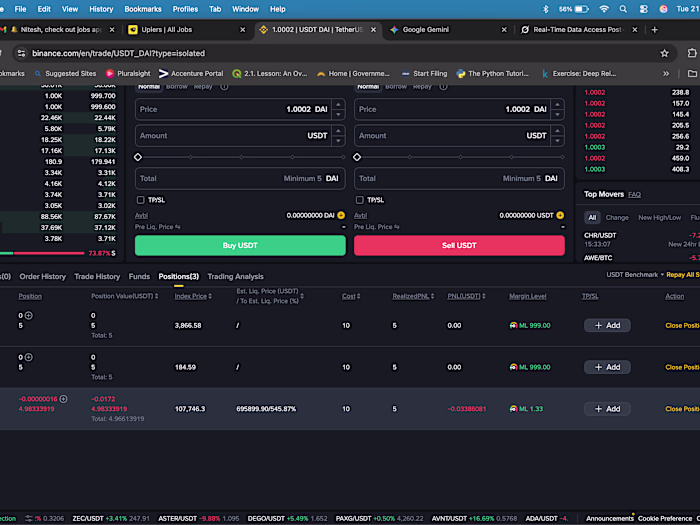
Task: Click the green Buy USDT button
Action: tap(240, 245)
